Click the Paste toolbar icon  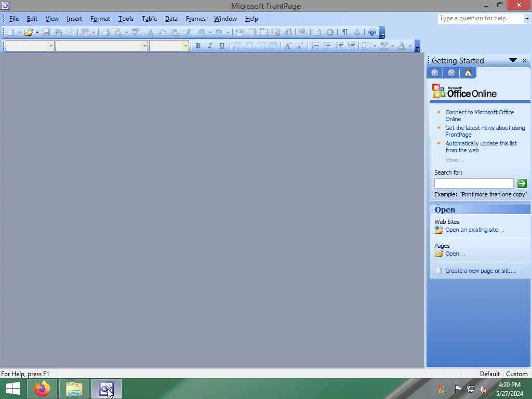[x=175, y=32]
